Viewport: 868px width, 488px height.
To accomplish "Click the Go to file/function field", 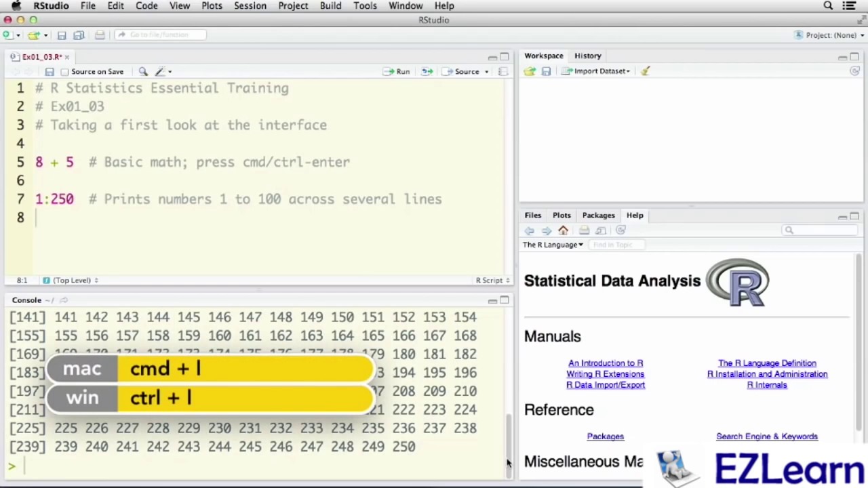I will click(160, 35).
